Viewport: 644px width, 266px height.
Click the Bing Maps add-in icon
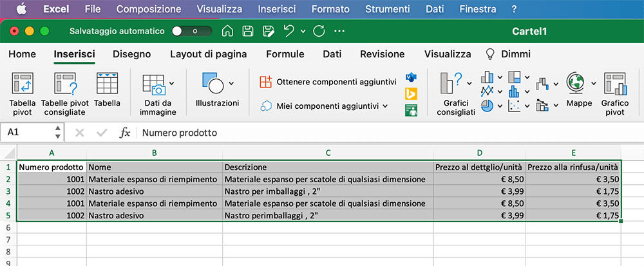pyautogui.click(x=411, y=94)
